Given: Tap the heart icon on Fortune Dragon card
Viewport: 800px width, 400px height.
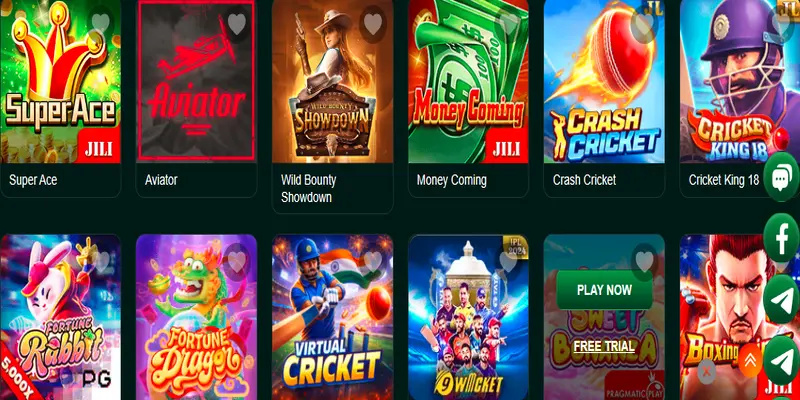Looking at the screenshot, I should pyautogui.click(x=237, y=262).
